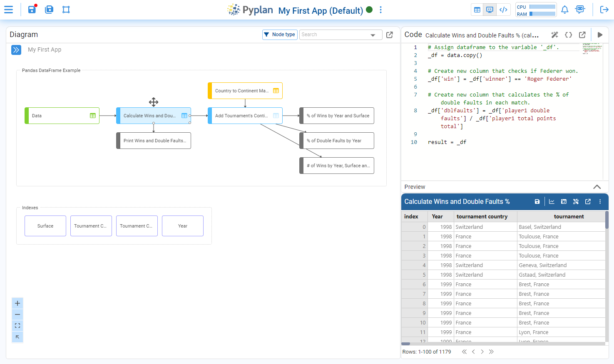The width and height of the screenshot is (614, 364).
Task: Go to the last page of rows
Action: point(491,352)
